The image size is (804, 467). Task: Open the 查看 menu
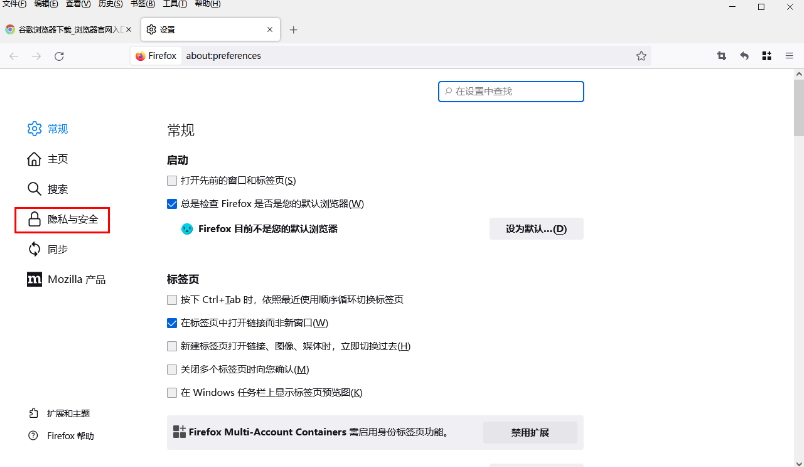point(78,4)
